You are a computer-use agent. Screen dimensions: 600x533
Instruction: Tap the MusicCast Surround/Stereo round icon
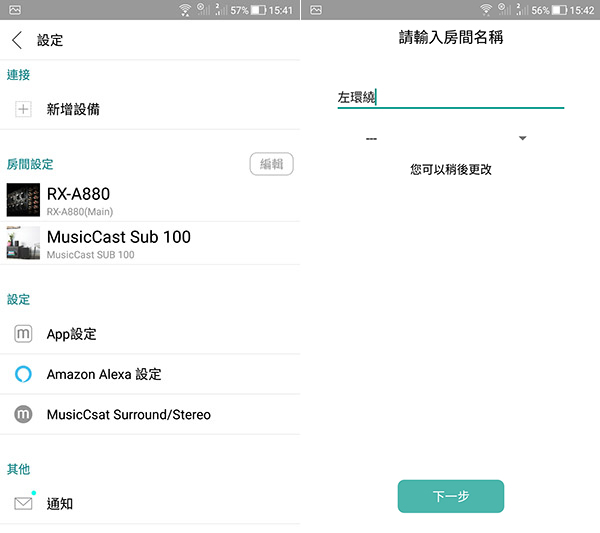[23, 414]
